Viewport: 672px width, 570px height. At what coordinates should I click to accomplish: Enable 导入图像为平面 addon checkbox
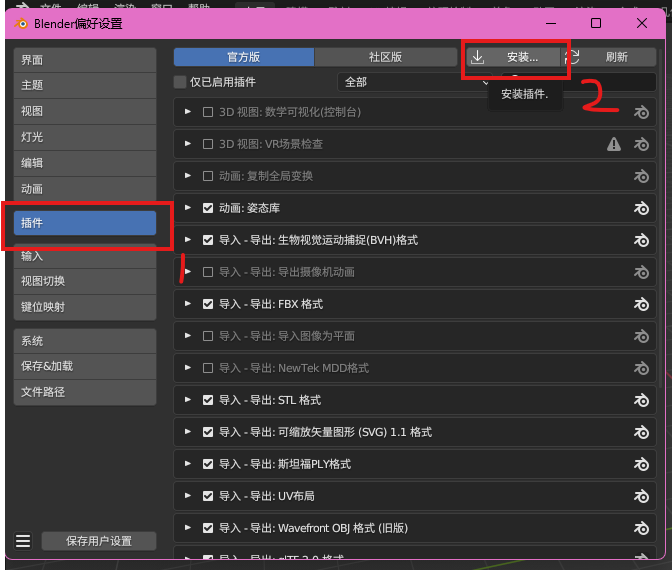[208, 336]
